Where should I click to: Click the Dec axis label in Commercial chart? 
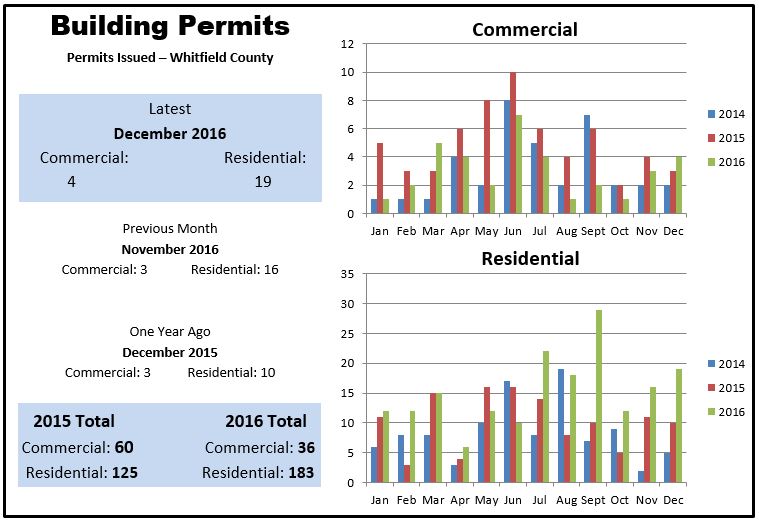click(x=675, y=229)
